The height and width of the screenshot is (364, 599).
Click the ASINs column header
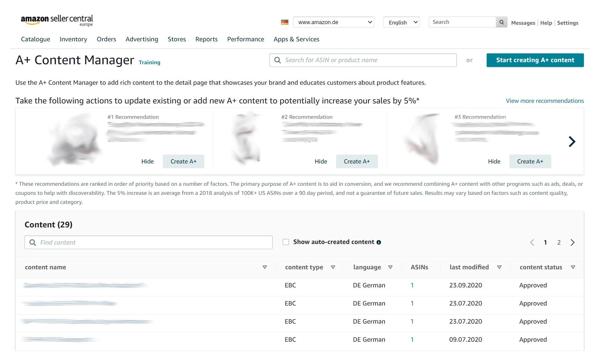[419, 267]
